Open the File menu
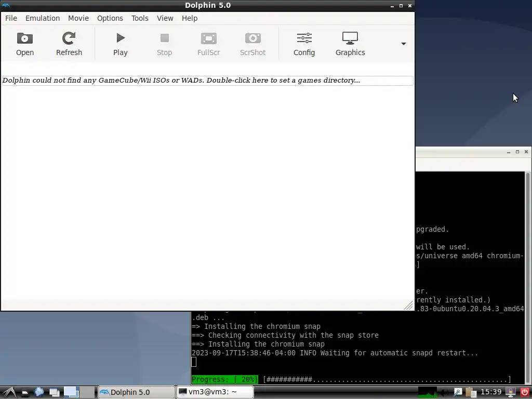532x399 pixels. [11, 18]
